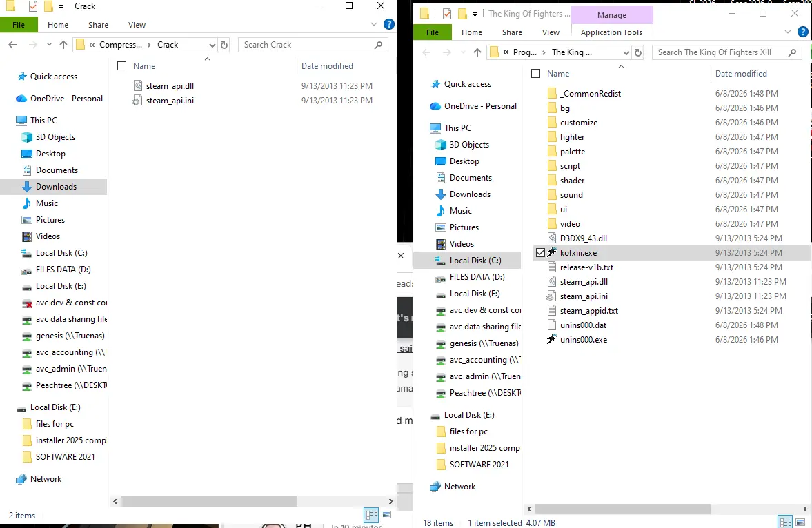
Task: Open SOFTWARE 2021 folder in Crack sidebar
Action: pyautogui.click(x=65, y=457)
